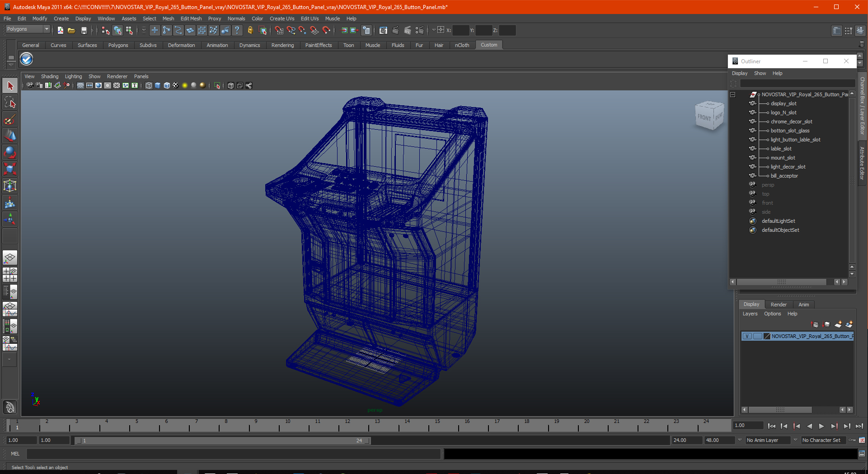Open the Edit Mesh menu

point(191,19)
